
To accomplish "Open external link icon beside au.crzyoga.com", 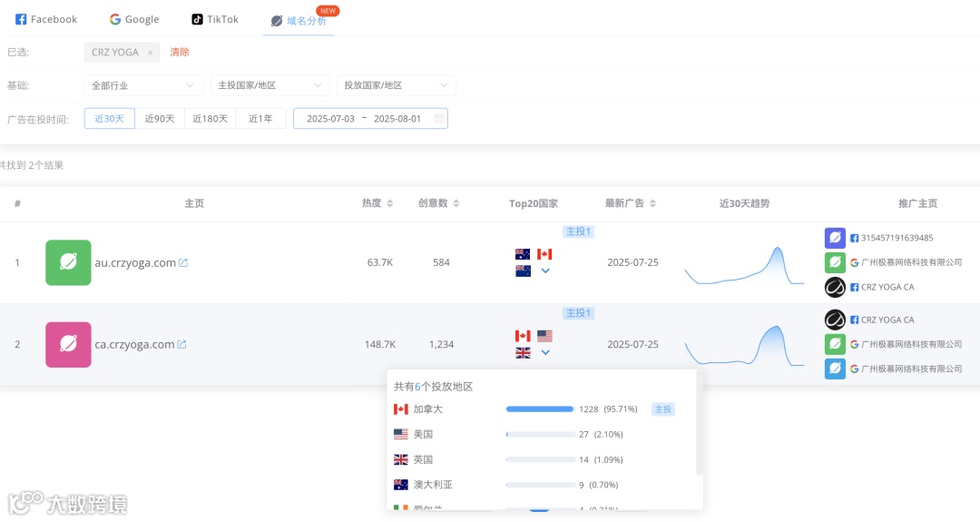I will pos(183,262).
